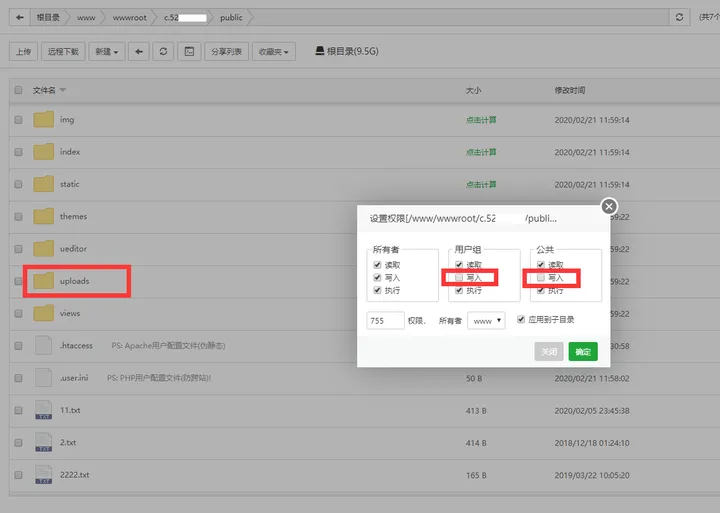Click the refresh icon right of the path bar
Image resolution: width=720 pixels, height=513 pixels.
coord(680,17)
